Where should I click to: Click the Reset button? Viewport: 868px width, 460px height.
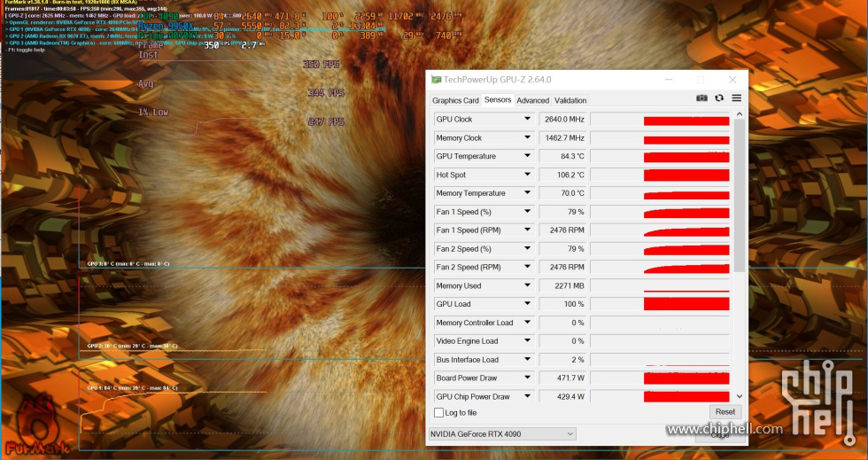coord(725,412)
